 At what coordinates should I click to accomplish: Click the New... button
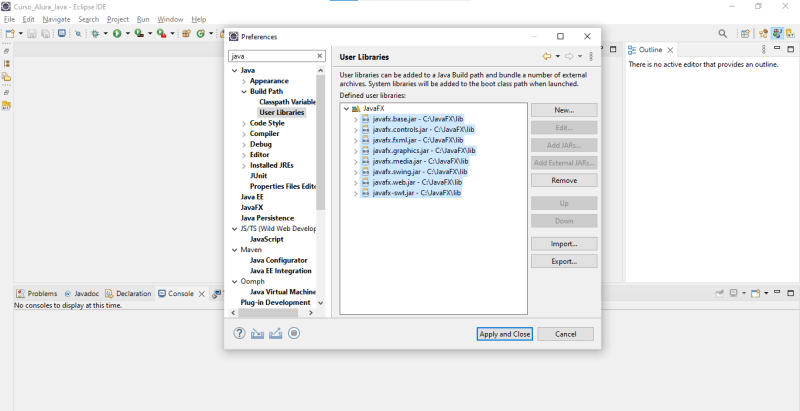[x=564, y=110]
